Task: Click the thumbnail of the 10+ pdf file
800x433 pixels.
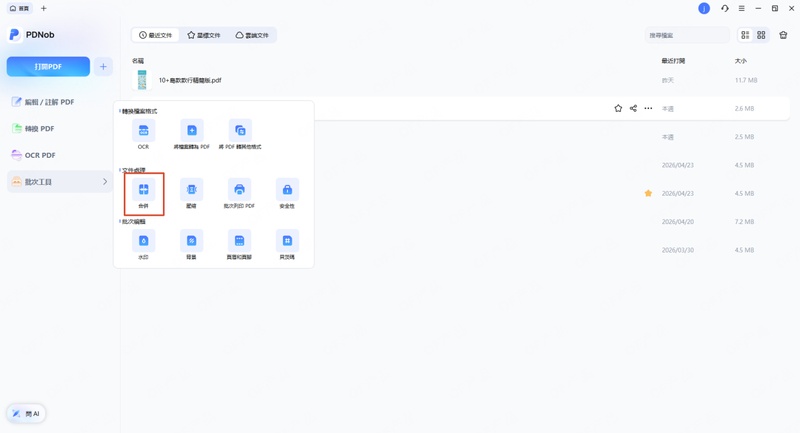Action: click(x=142, y=80)
